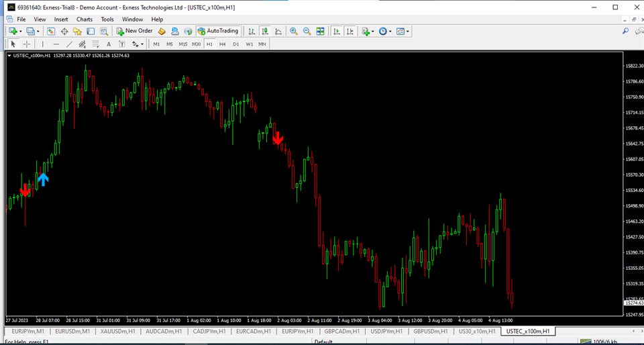644x345 pixels.
Task: Open the Charts menu
Action: click(85, 19)
